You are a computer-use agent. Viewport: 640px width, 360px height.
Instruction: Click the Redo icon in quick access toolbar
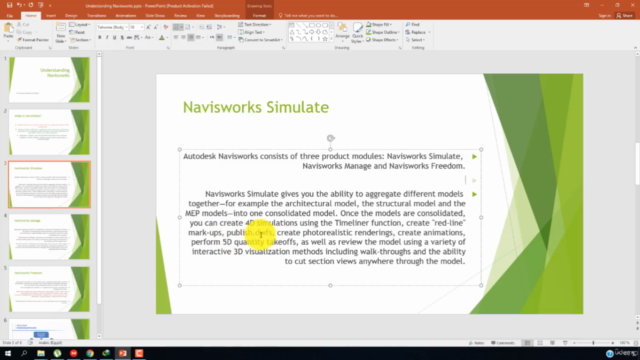point(31,5)
